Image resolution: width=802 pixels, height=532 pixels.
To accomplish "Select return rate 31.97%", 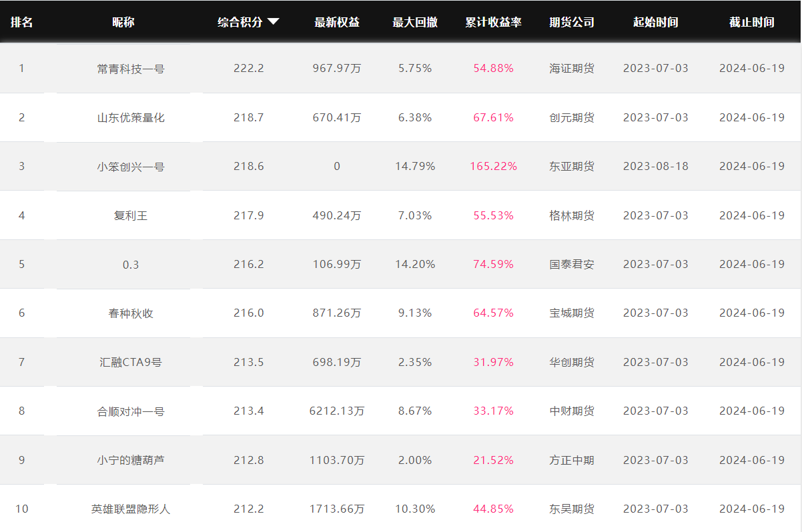I will (494, 362).
